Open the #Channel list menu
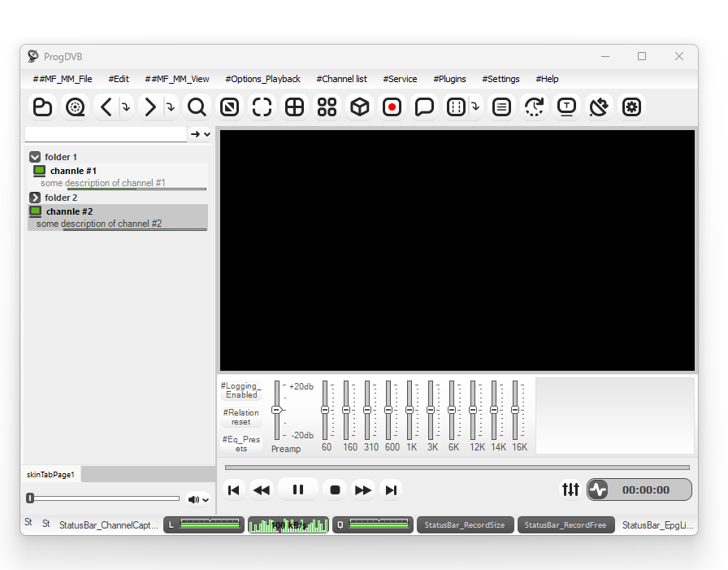This screenshot has height=570, width=728. pos(341,79)
